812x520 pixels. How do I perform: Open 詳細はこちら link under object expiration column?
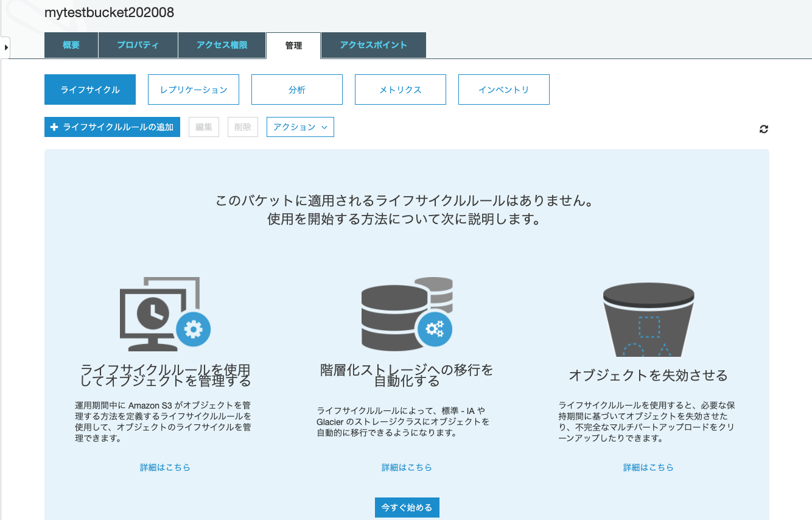pos(648,467)
